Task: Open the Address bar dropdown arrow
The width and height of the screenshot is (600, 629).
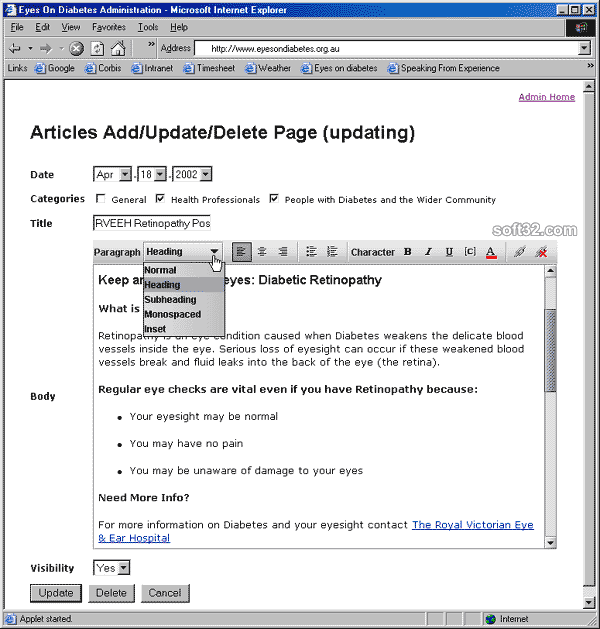Action: [585, 49]
